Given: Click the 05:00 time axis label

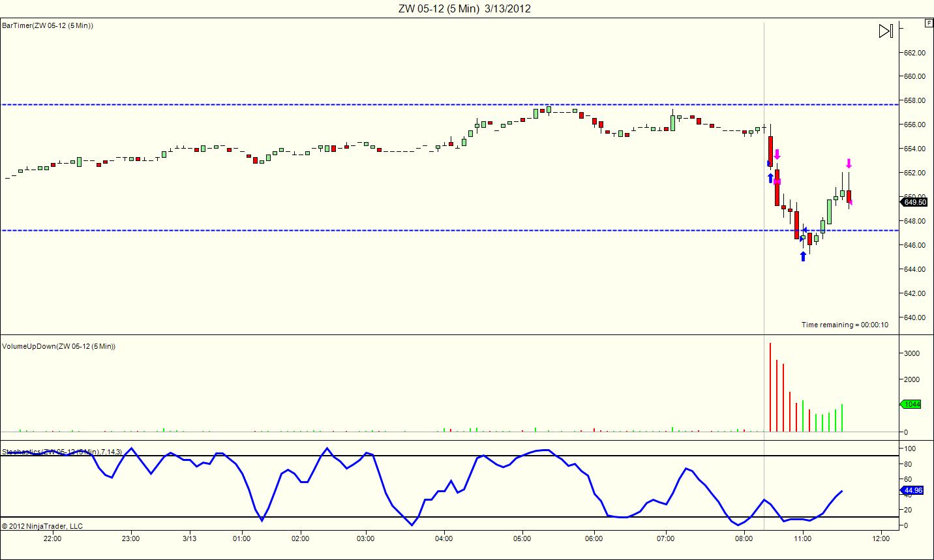Looking at the screenshot, I should point(522,539).
